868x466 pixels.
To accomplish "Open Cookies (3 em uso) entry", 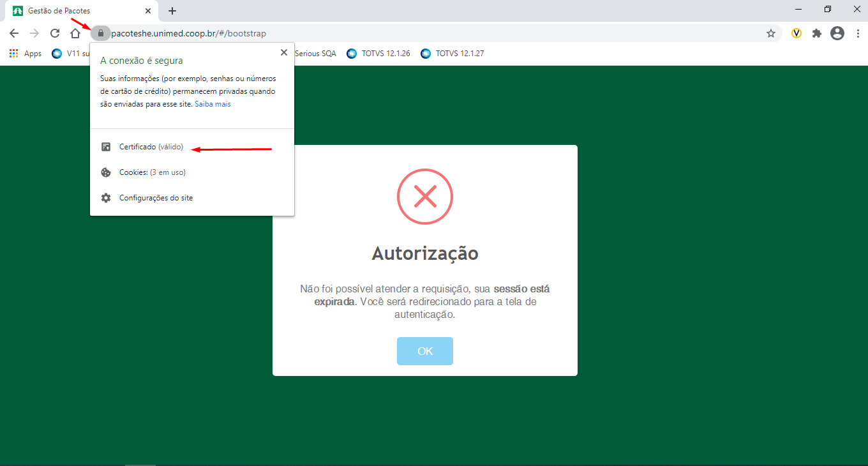I will click(192, 172).
